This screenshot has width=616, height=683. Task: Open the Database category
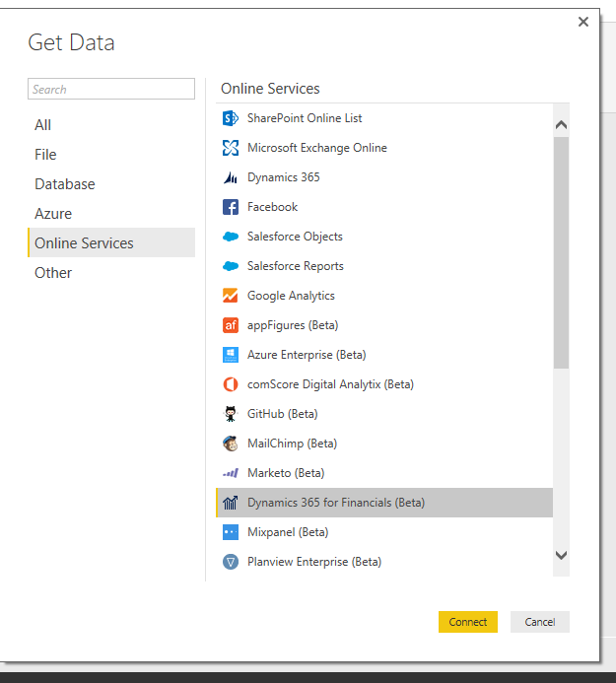click(x=65, y=184)
